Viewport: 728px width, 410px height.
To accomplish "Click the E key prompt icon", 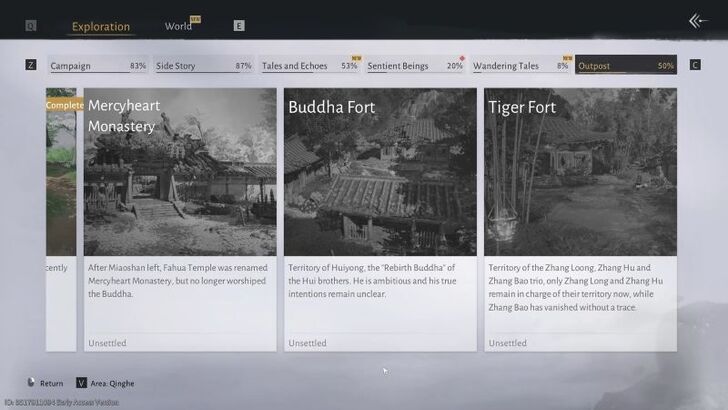I will click(x=239, y=26).
